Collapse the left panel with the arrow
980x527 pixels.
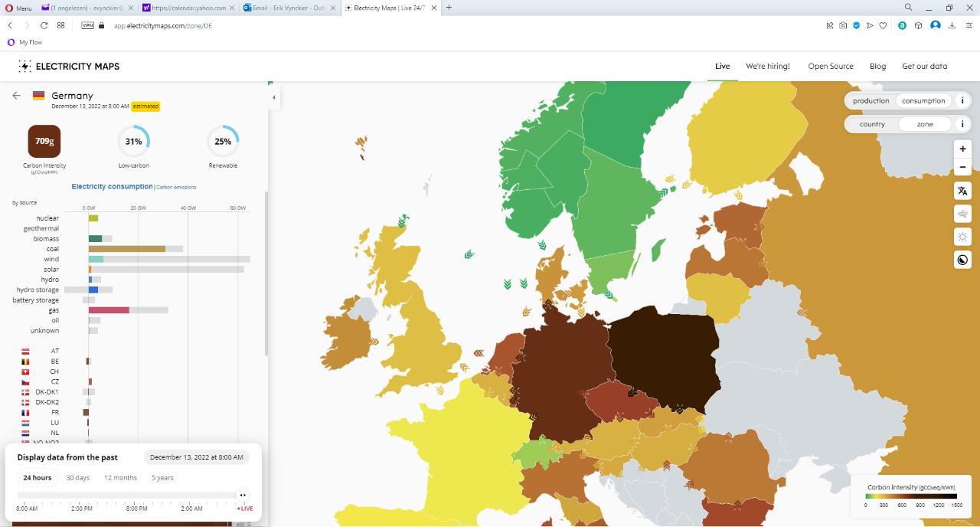click(x=273, y=97)
